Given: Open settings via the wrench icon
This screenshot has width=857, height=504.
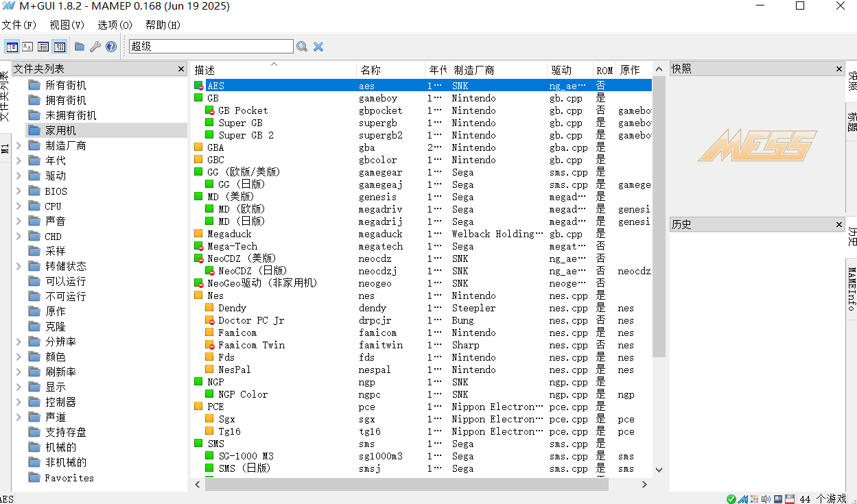Looking at the screenshot, I should click(95, 47).
